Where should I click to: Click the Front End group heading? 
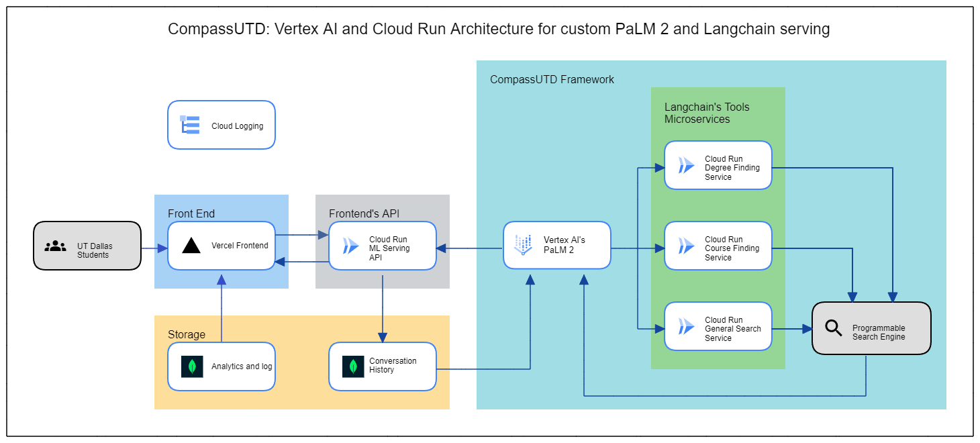pos(191,213)
